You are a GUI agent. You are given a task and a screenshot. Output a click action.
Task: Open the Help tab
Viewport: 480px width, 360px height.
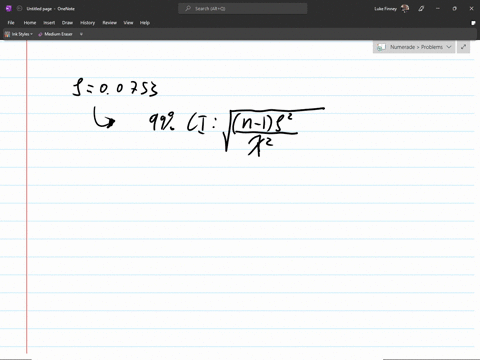click(x=145, y=23)
